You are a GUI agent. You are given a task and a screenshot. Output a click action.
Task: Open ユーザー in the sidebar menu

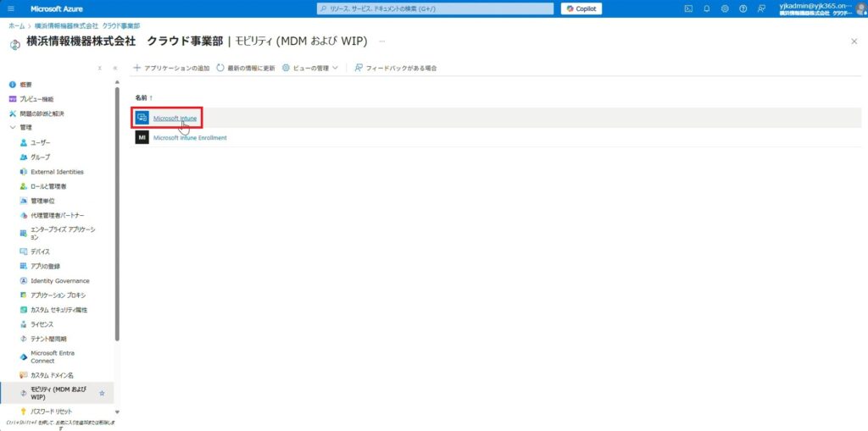40,142
